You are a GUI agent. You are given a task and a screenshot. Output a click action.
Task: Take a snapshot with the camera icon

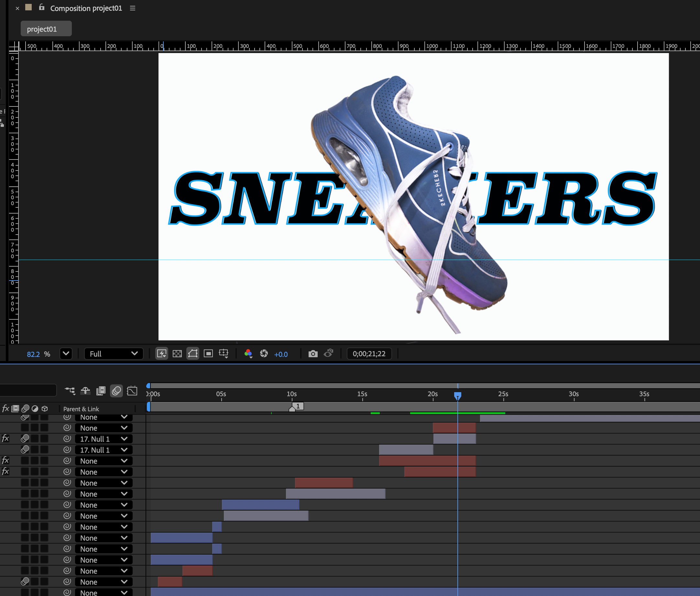[313, 354]
